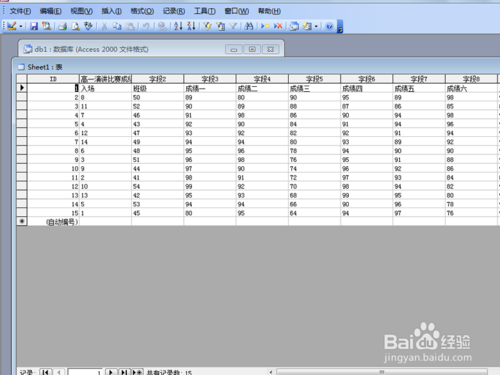The height and width of the screenshot is (375, 500).
Task: Click the 成绩六 cell in row 1
Action: 471,88
